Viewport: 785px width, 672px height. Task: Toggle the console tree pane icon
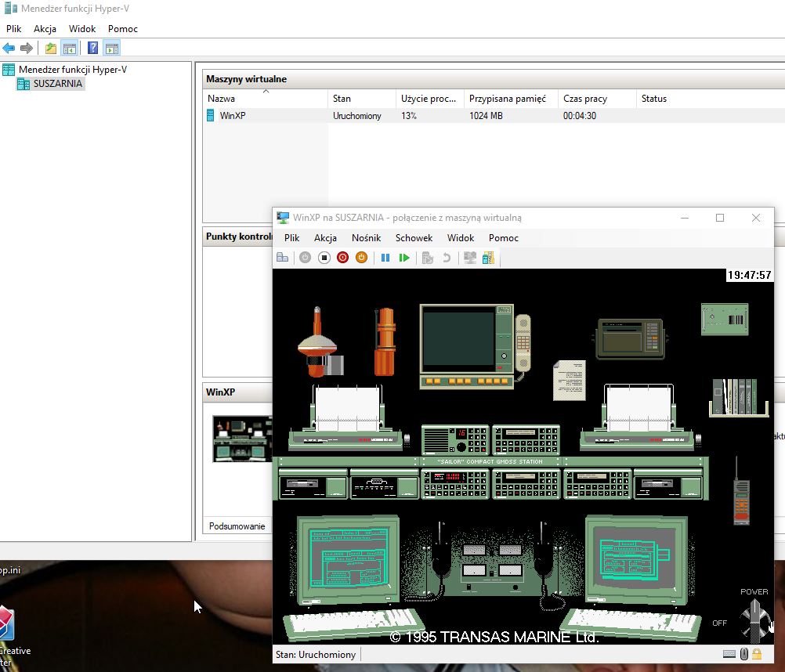70,48
